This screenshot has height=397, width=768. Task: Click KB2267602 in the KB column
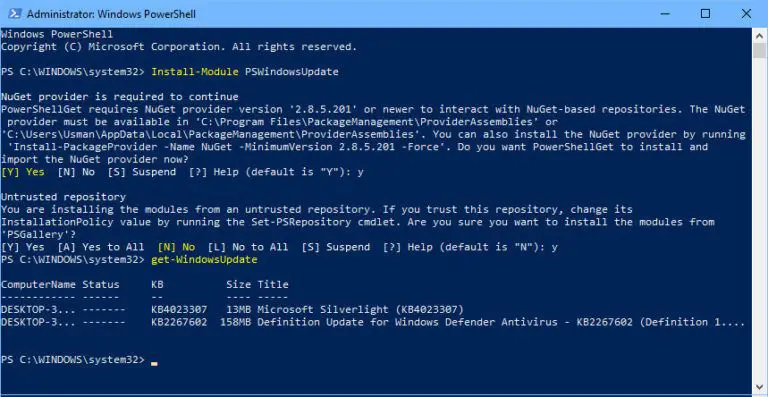tap(179, 322)
